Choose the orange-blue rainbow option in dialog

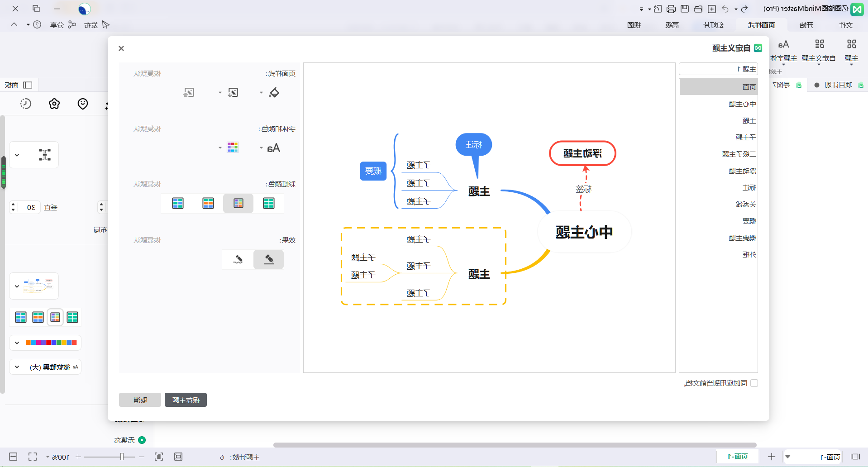pos(208,203)
